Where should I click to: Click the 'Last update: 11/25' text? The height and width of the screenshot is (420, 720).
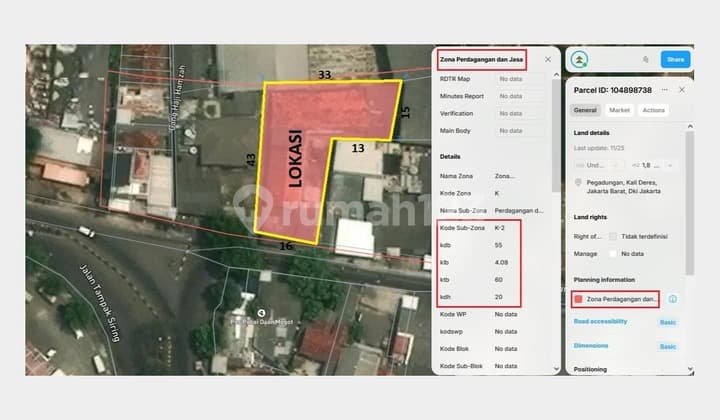pyautogui.click(x=599, y=148)
